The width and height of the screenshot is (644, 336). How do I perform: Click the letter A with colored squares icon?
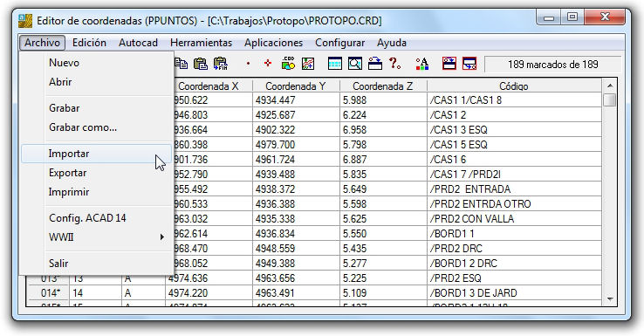pyautogui.click(x=422, y=64)
